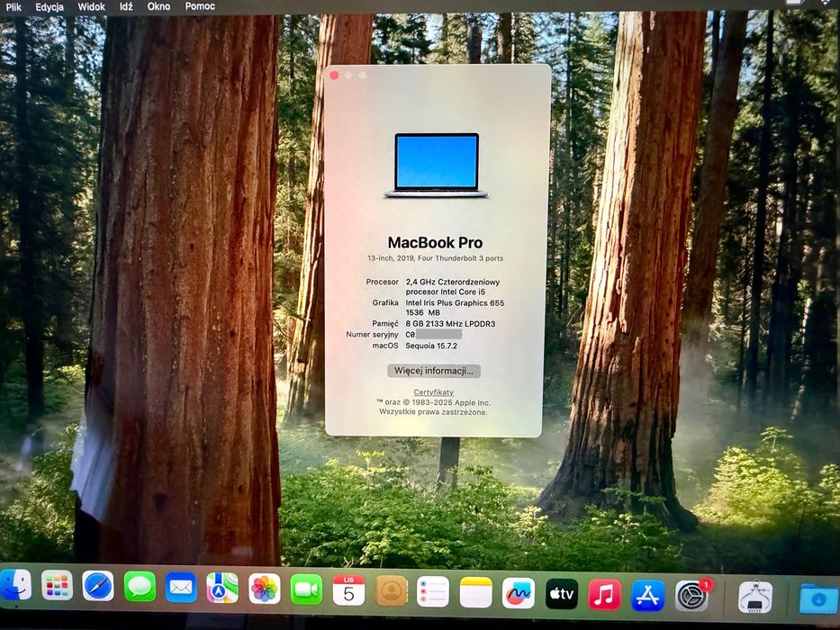The height and width of the screenshot is (630, 840).
Task: Open the Widok menu
Action: pyautogui.click(x=91, y=7)
